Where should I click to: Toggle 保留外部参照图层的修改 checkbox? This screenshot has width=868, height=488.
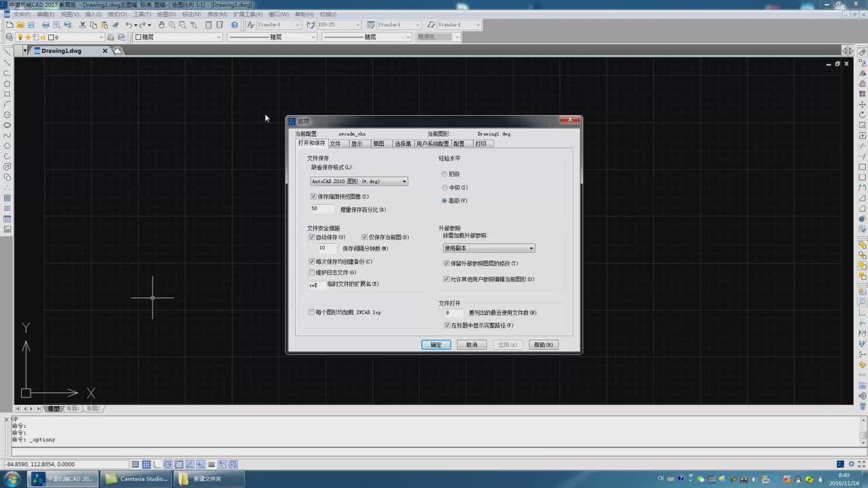pyautogui.click(x=446, y=264)
